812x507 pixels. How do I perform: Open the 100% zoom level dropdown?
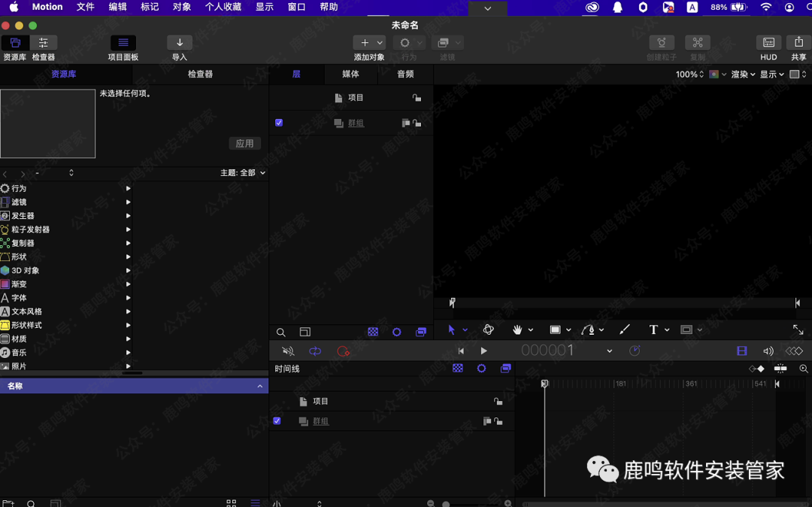[x=689, y=74]
